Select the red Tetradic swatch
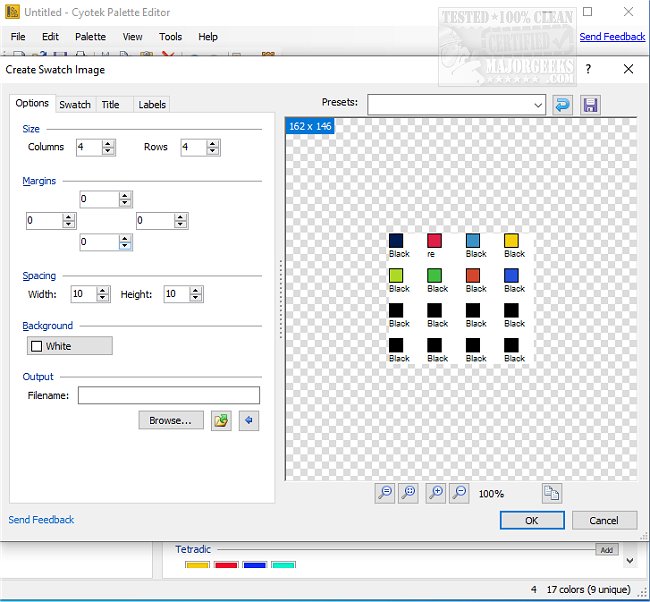This screenshot has height=602, width=650. pyautogui.click(x=226, y=565)
